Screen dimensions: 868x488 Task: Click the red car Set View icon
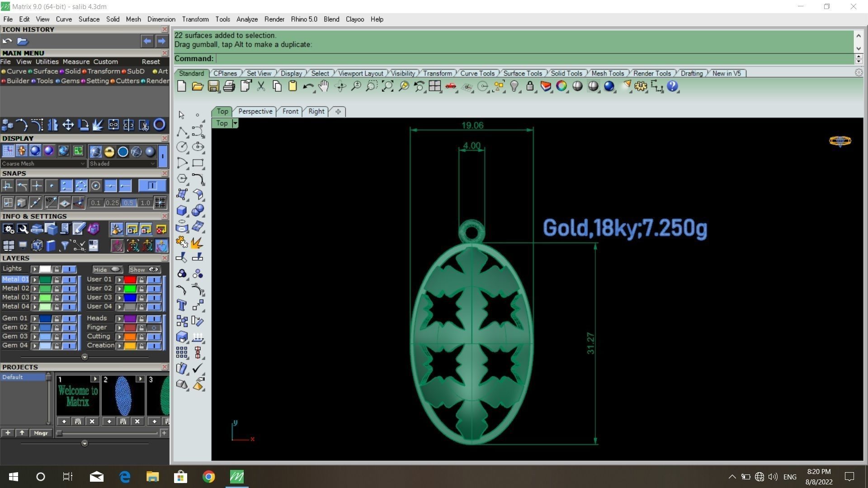451,86
